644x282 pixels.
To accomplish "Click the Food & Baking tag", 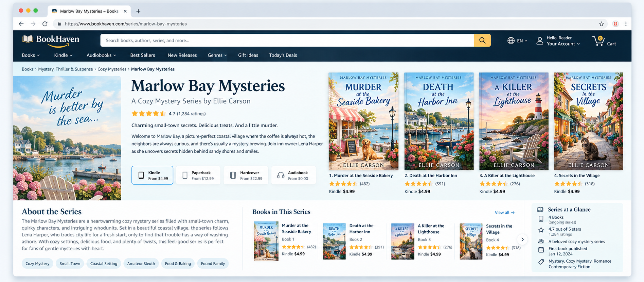I will point(178,264).
